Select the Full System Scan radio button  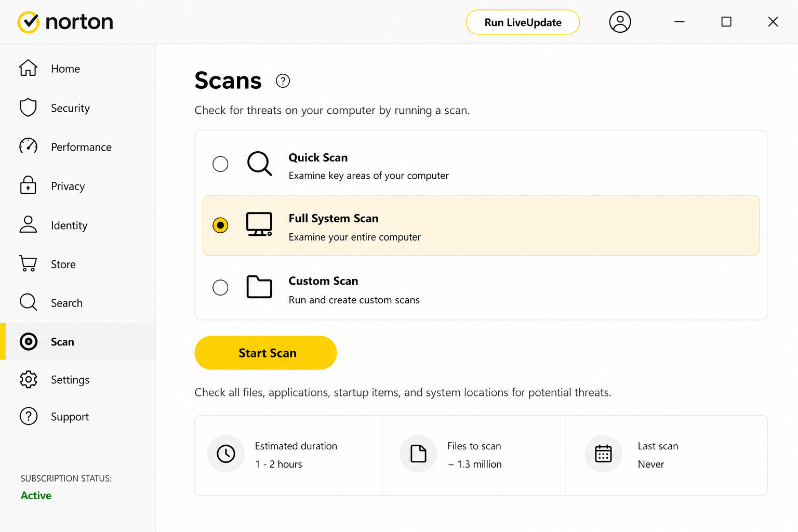(220, 225)
